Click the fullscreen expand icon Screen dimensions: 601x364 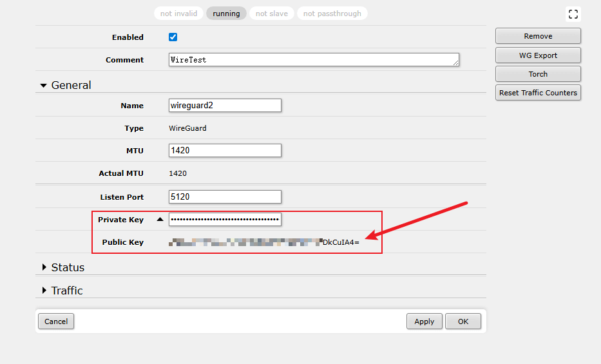(x=573, y=14)
